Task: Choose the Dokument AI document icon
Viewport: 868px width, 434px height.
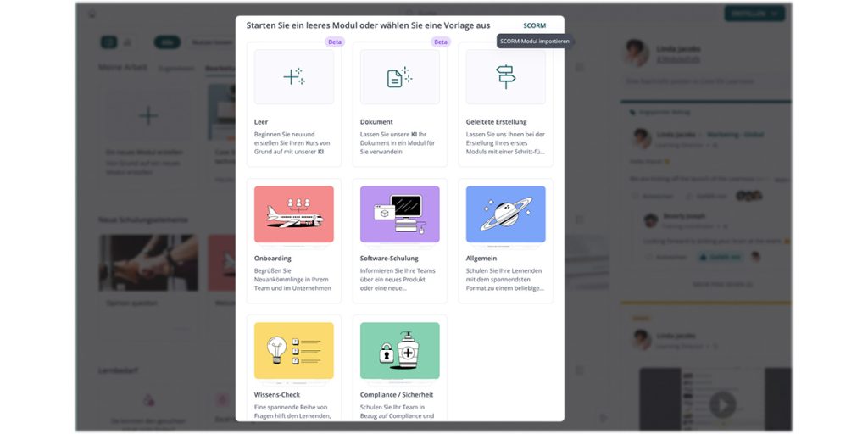Action: click(x=400, y=77)
